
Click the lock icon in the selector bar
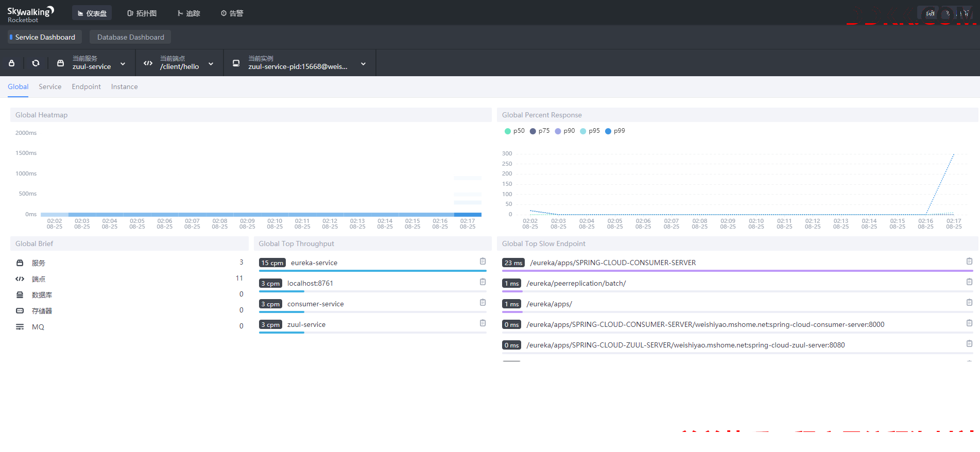pyautogui.click(x=12, y=63)
